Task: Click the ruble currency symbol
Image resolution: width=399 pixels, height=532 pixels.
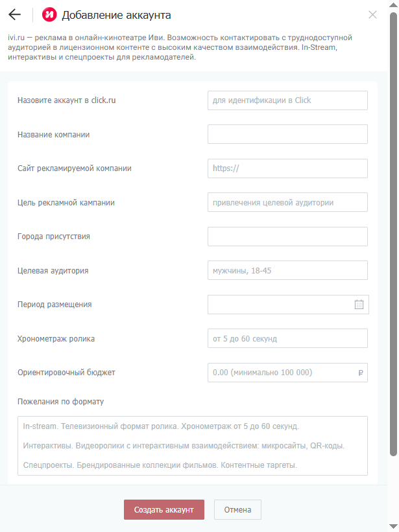Action: coord(361,373)
